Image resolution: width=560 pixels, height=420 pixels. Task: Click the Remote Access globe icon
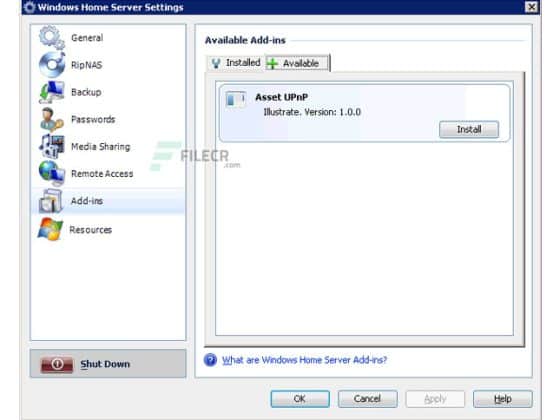point(52,173)
